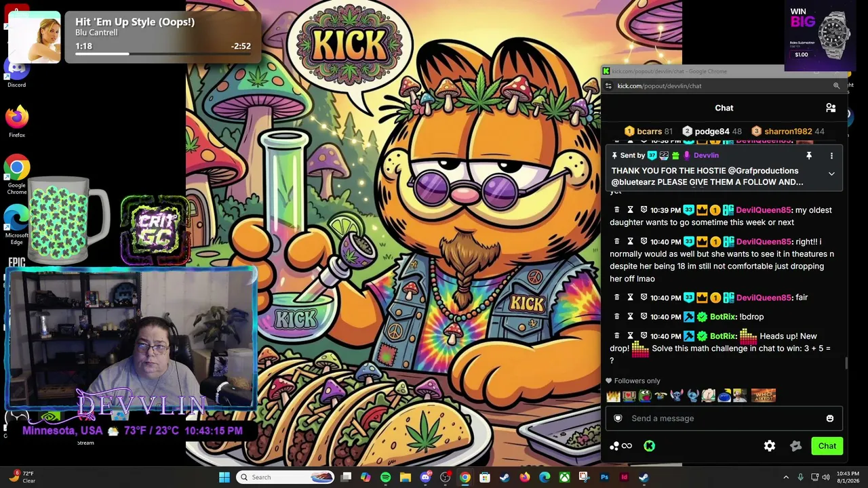Open the clock showing 10:43 PM
This screenshot has height=488, width=868.
[848, 477]
